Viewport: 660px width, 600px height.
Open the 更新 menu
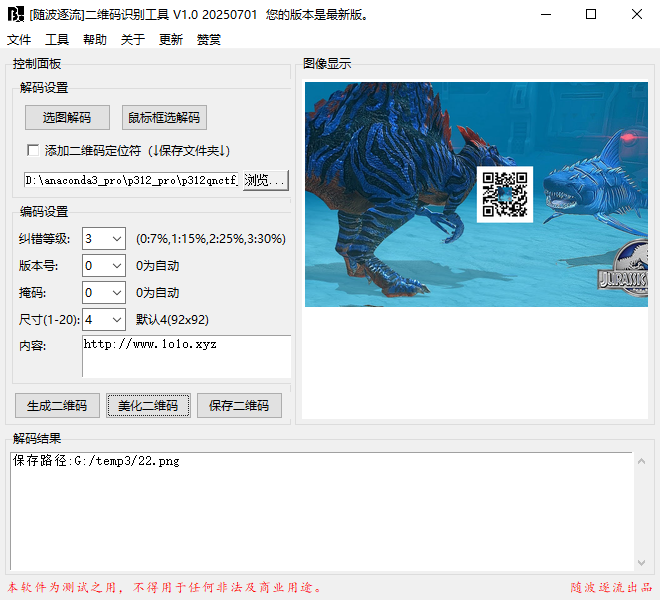(170, 40)
